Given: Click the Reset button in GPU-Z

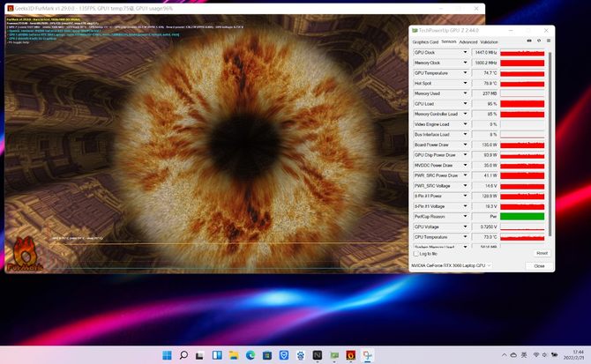Looking at the screenshot, I should tap(541, 253).
